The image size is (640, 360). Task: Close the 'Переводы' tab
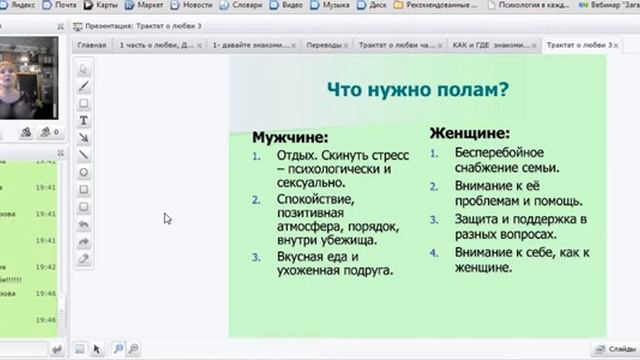coord(346,46)
